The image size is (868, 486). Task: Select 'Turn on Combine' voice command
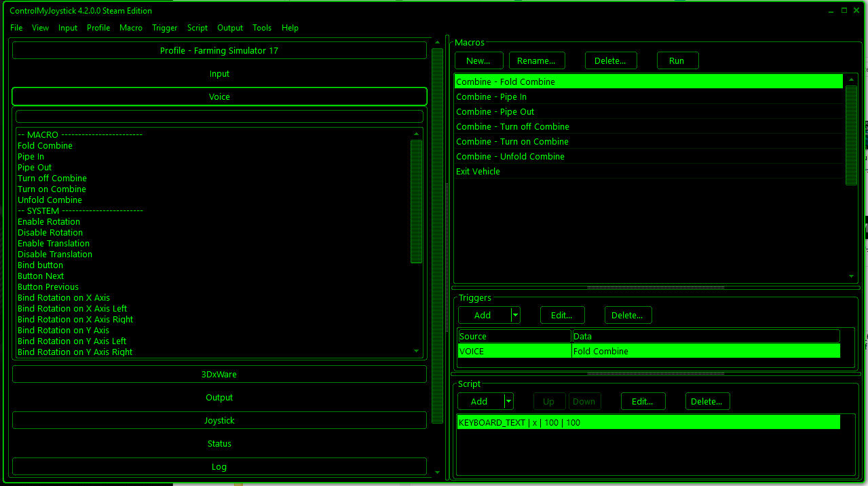click(52, 189)
